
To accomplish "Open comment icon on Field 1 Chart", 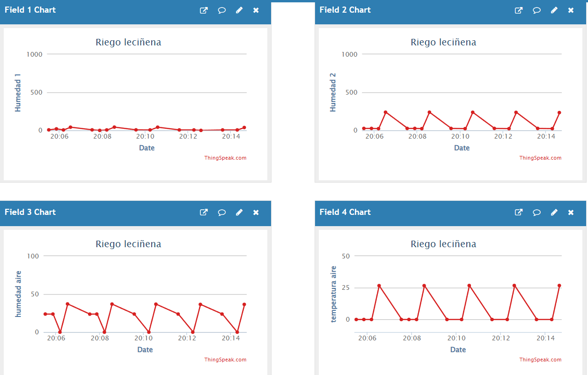I will [222, 10].
